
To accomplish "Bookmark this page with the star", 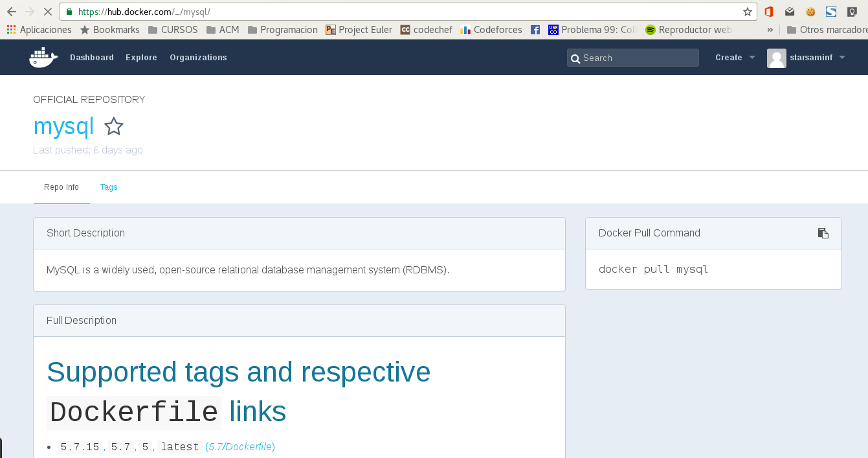I will 748,12.
